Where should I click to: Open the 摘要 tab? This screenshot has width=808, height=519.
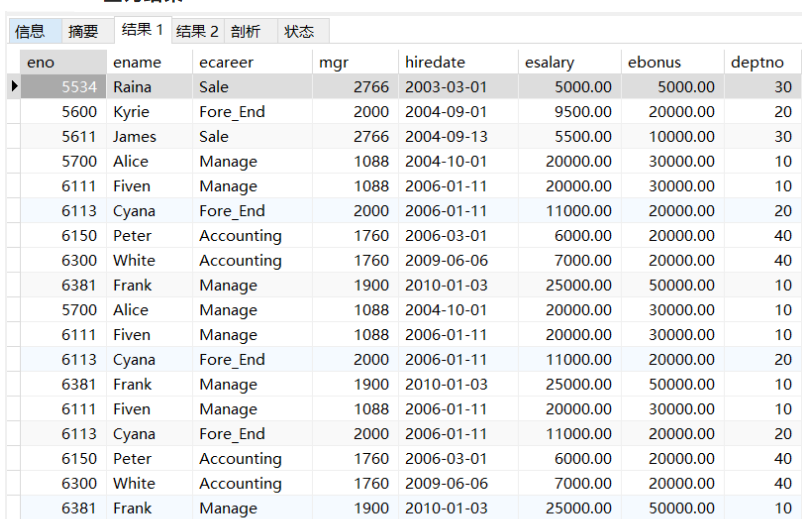pos(84,32)
